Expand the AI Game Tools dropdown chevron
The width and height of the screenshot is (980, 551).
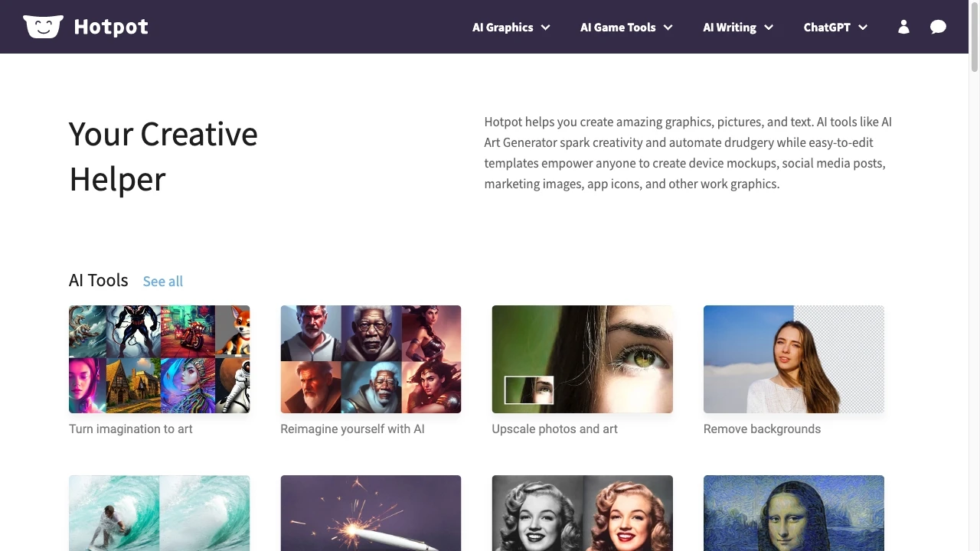pos(668,28)
